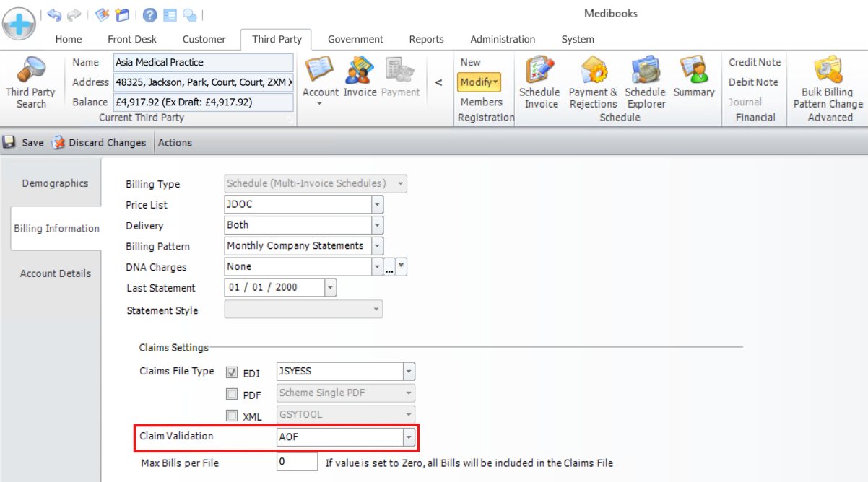
Task: Click the Max Bills per File field
Action: point(296,462)
